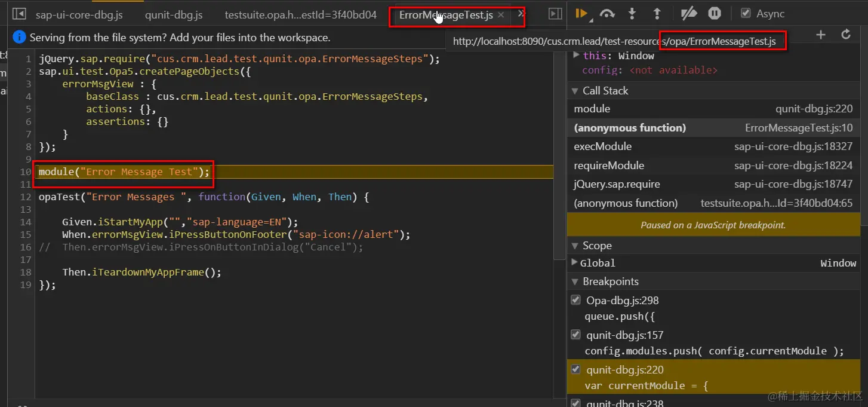
Task: Resume script execution
Action: click(581, 14)
